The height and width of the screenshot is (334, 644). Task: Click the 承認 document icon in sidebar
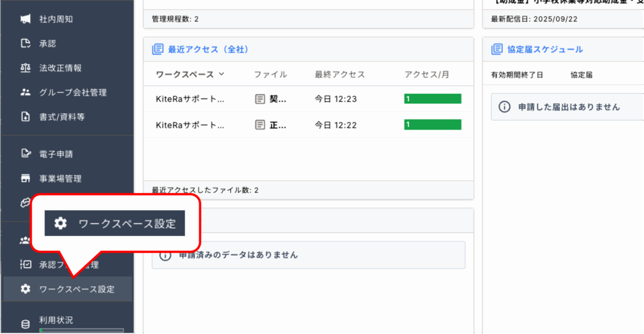point(26,44)
